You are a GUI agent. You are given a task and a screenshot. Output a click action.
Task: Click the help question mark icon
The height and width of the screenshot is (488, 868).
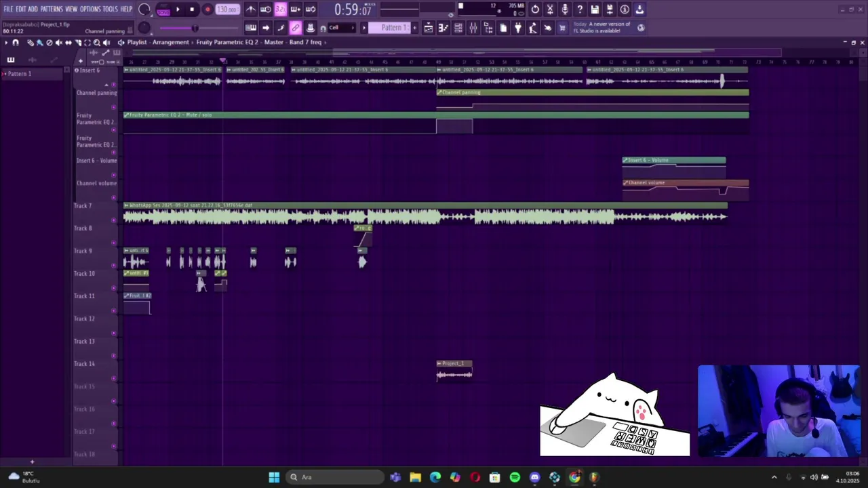click(579, 9)
